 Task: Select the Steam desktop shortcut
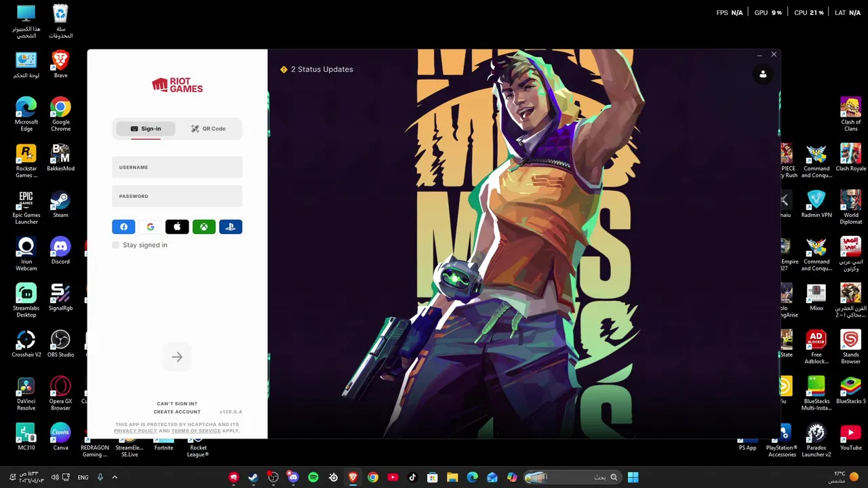click(60, 205)
